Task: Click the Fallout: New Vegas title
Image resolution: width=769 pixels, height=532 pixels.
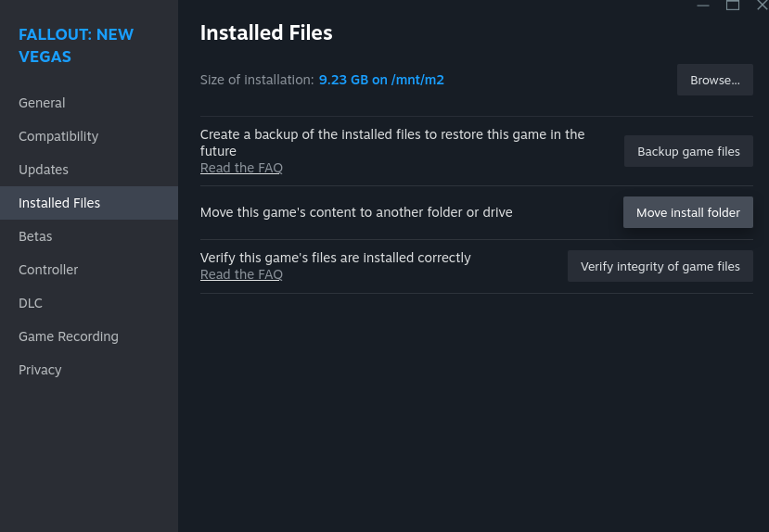Action: pyautogui.click(x=76, y=45)
